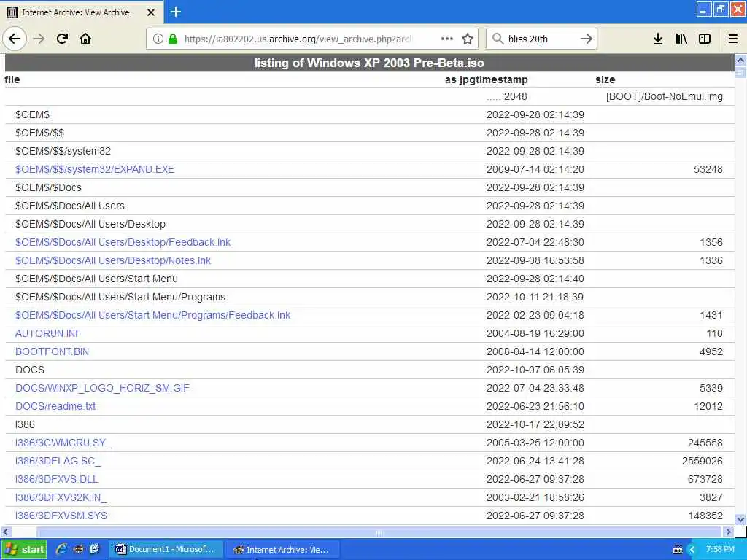The height and width of the screenshot is (560, 747).
Task: Open DOCS/WINXP_LOGO_HORIZ_SM.GIF link
Action: point(102,388)
